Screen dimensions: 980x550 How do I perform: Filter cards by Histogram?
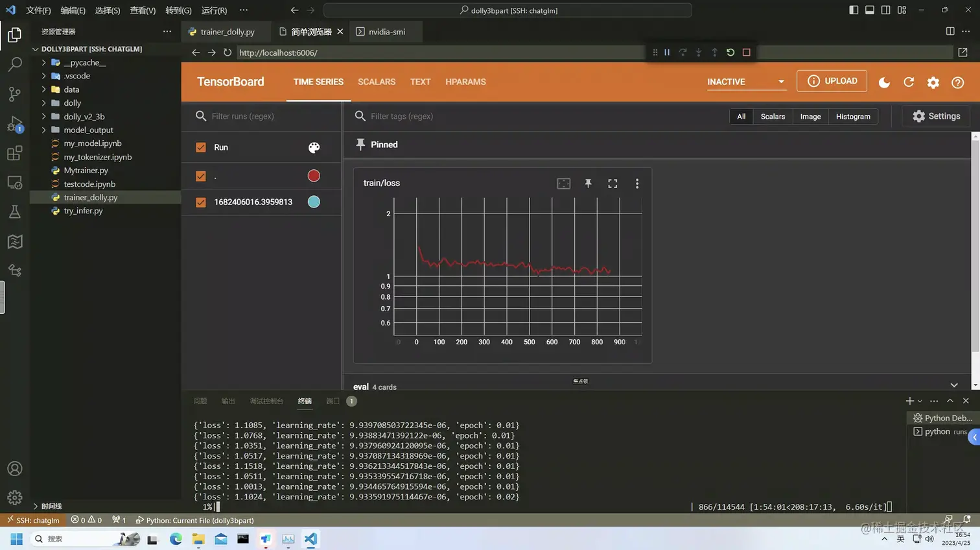(853, 117)
